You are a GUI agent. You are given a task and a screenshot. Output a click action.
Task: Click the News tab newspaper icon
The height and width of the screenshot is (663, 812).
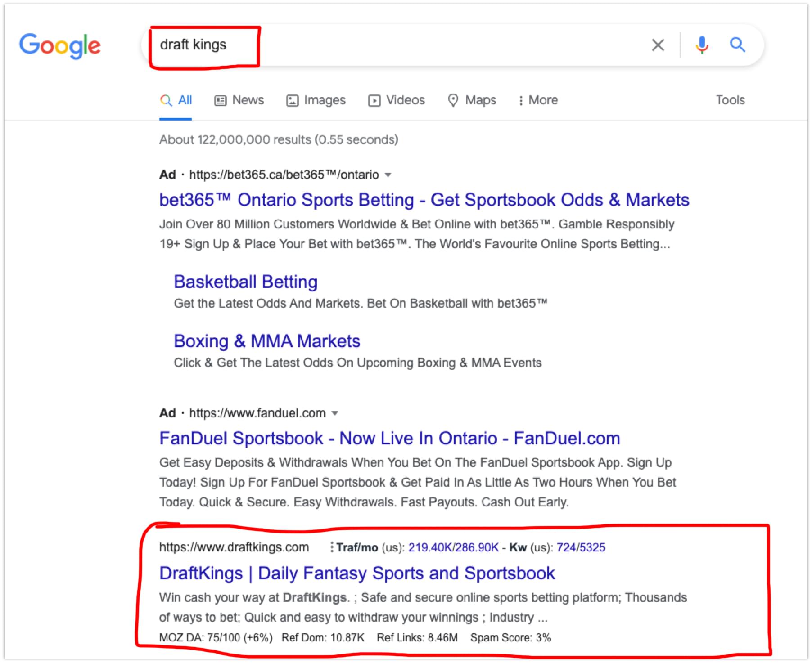point(220,101)
